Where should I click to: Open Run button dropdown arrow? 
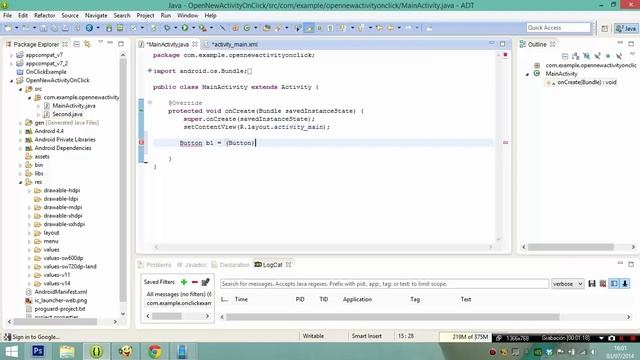pos(193,28)
